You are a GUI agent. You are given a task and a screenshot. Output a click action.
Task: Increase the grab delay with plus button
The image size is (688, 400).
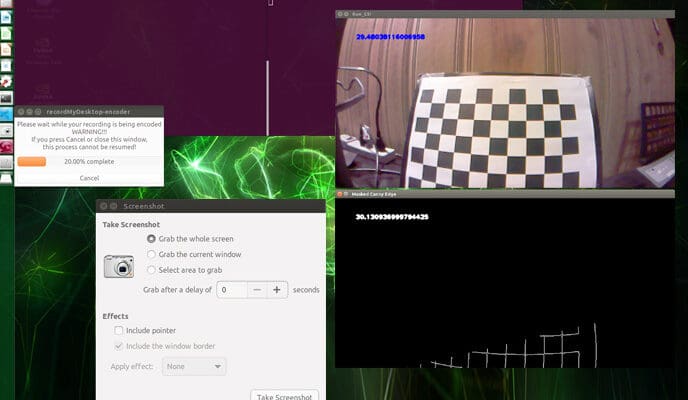point(277,289)
